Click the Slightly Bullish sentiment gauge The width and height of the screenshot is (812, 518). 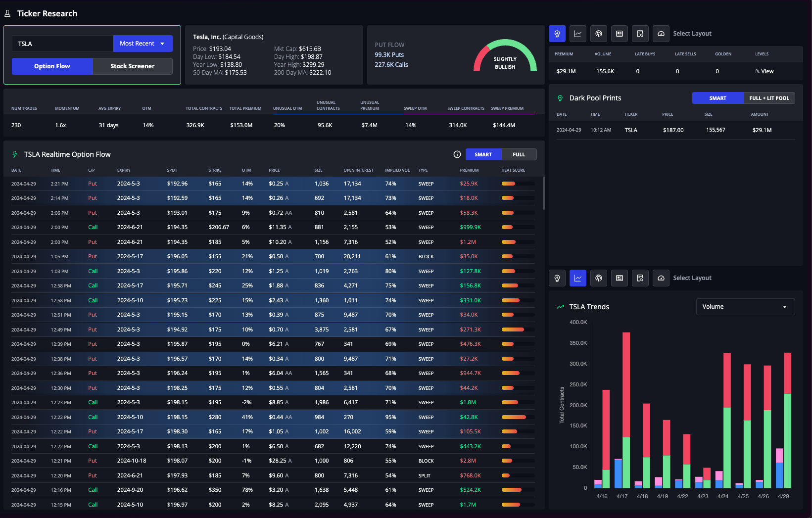coord(505,55)
